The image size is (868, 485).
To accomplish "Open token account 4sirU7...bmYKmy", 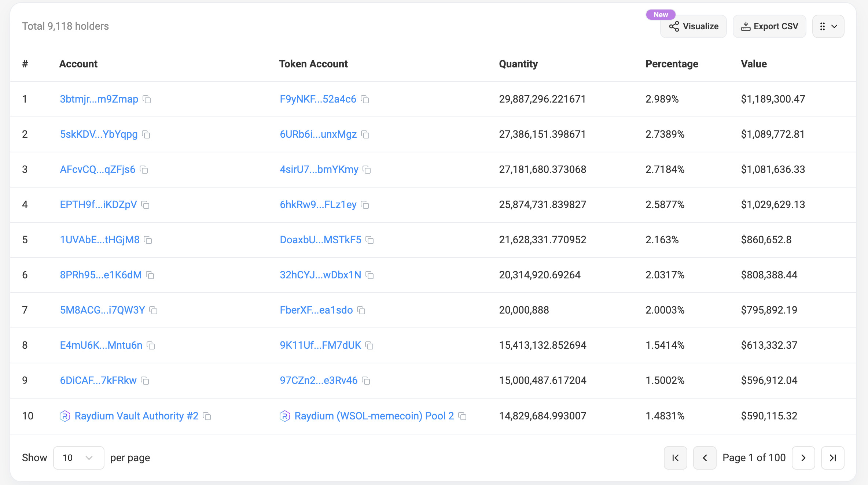I will coord(319,169).
